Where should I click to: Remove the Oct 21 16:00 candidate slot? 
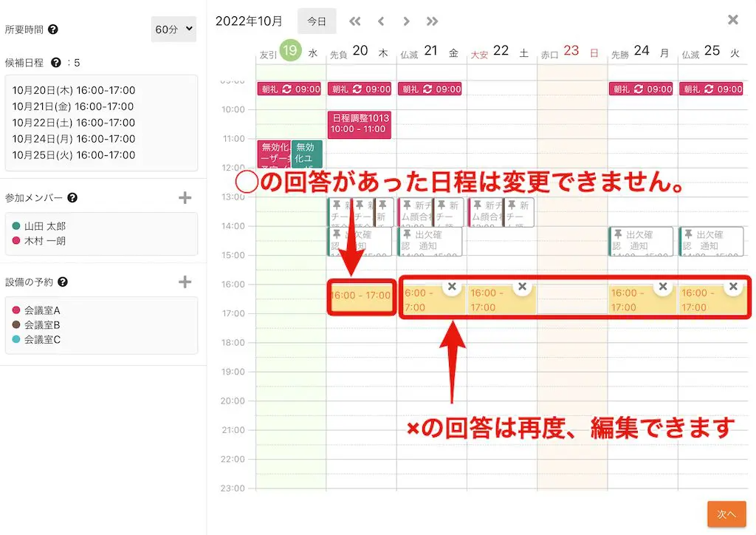[452, 287]
